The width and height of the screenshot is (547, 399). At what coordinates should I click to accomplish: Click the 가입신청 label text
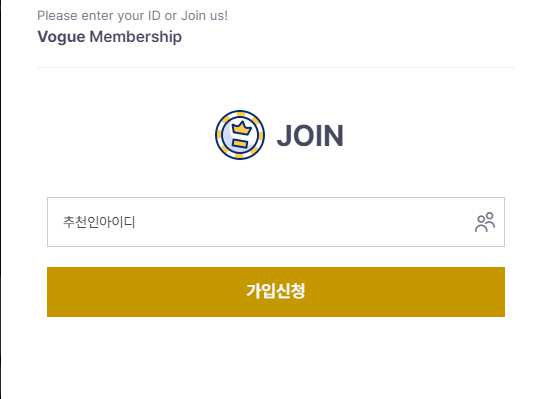276,291
